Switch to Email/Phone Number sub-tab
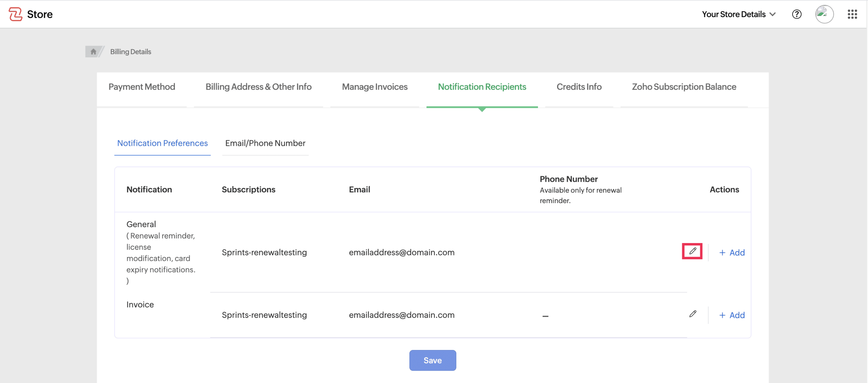 tap(265, 143)
